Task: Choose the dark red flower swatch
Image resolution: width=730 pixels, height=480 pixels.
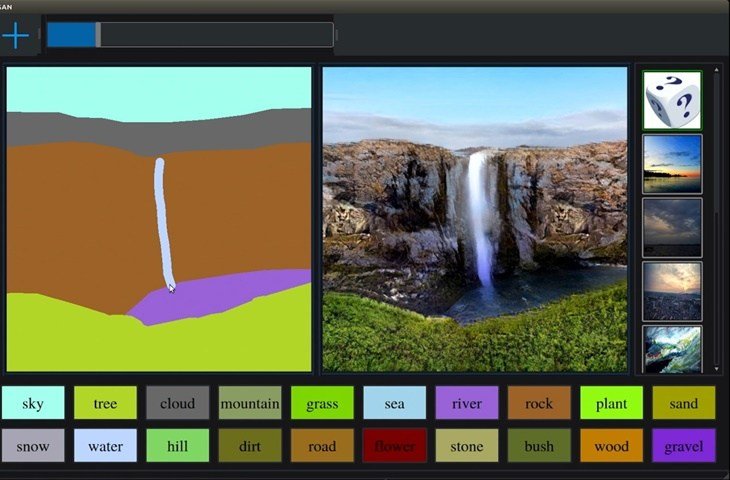Action: [394, 446]
